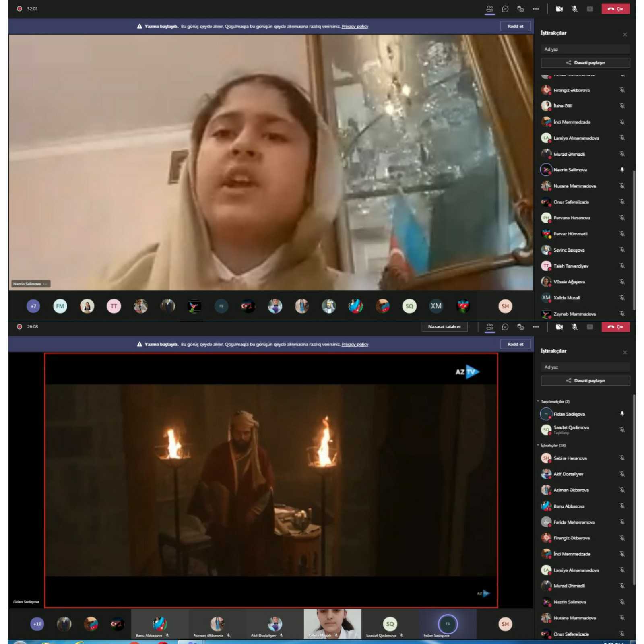Leave bottom meeting with red Çıx button
This screenshot has height=644, width=644.
[615, 327]
